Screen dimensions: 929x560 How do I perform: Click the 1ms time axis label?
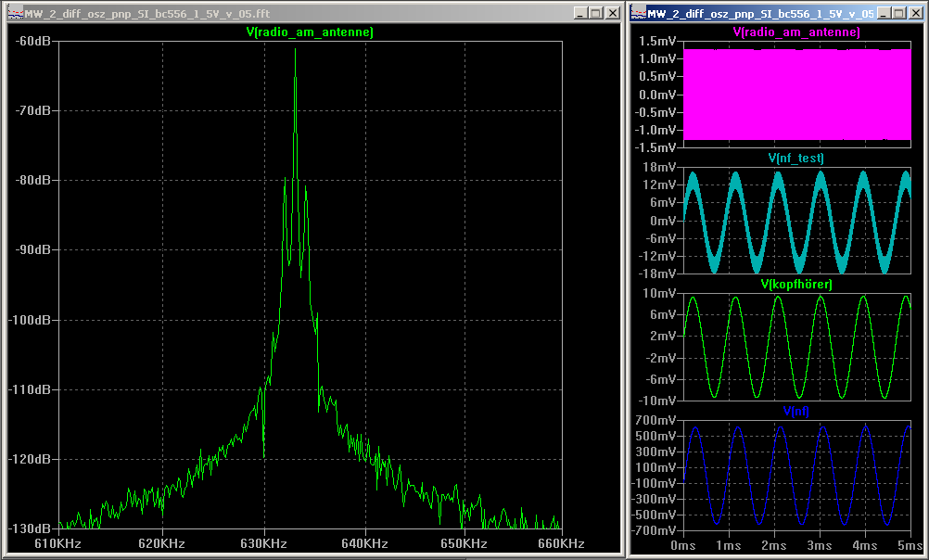729,545
